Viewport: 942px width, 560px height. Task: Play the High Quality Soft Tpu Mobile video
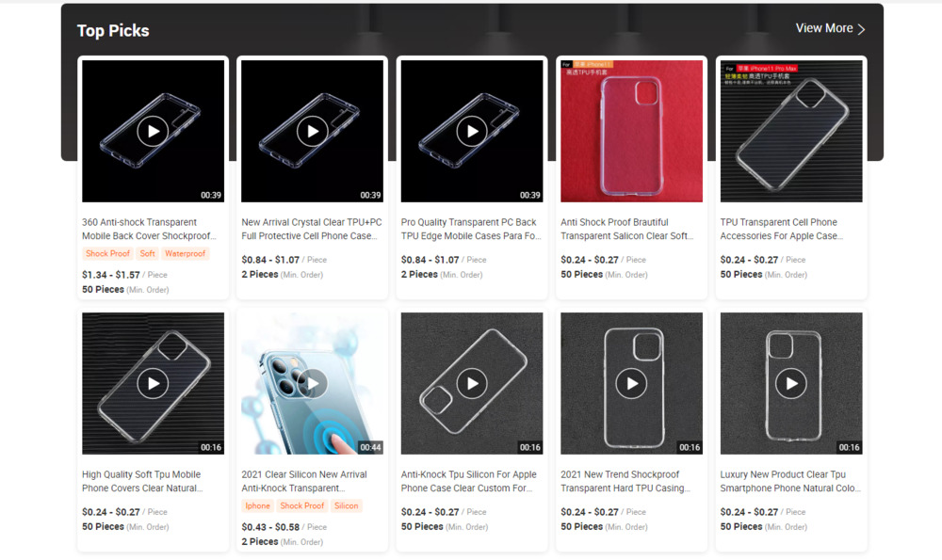[153, 383]
